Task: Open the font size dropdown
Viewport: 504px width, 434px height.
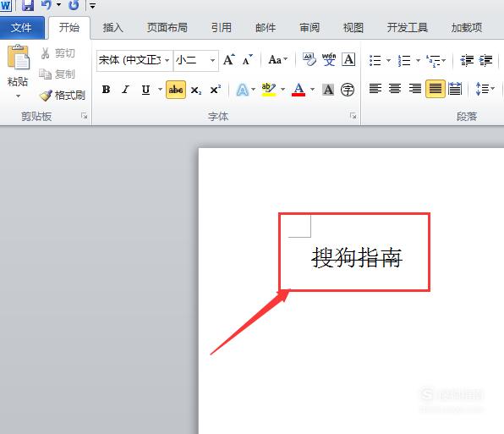Action: pos(212,60)
